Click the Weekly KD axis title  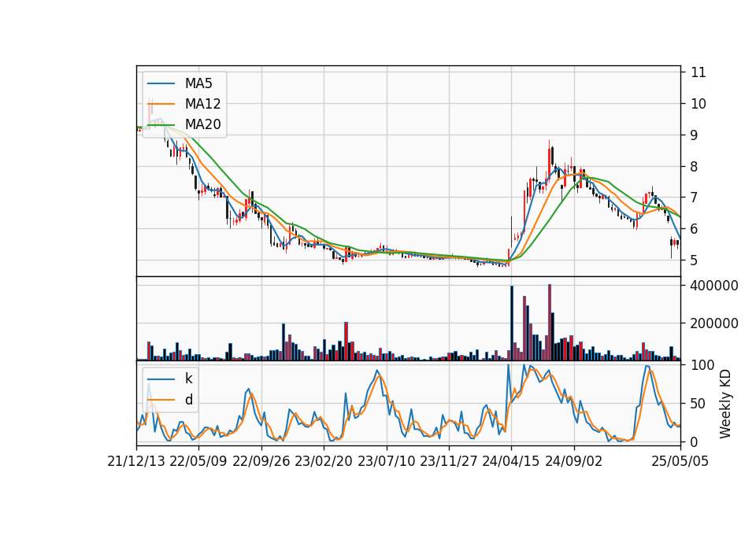coord(725,404)
